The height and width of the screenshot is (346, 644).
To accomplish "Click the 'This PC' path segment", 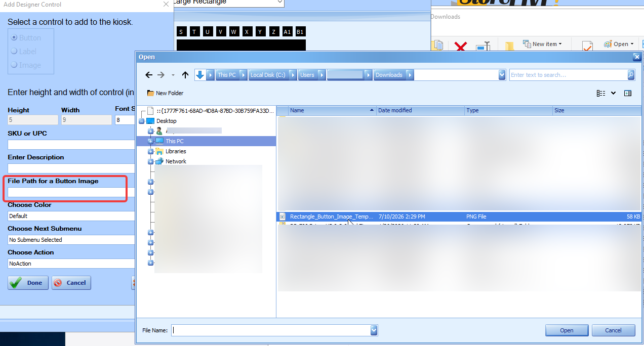I will (x=227, y=75).
